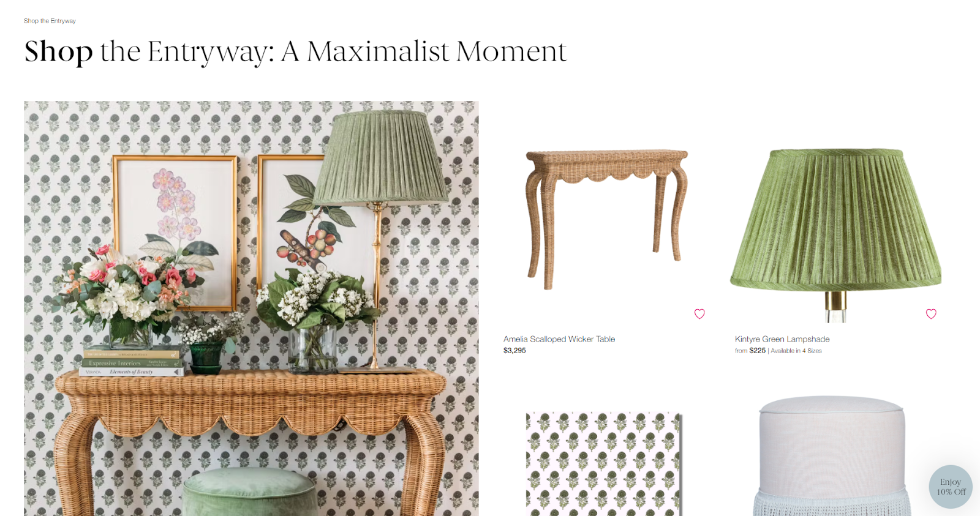Favorite the Amelia Scalloped Wicker Table heart
This screenshot has height=516, width=980.
(699, 314)
